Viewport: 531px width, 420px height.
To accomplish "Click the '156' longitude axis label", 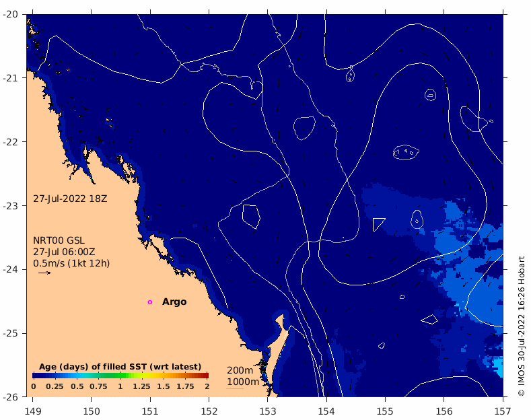I will (444, 411).
